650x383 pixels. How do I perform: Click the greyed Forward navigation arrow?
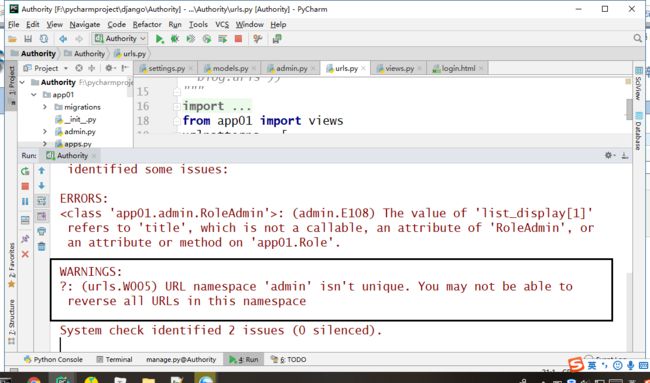(x=79, y=39)
